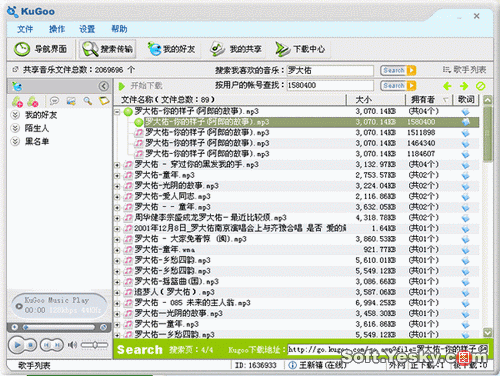The height and width of the screenshot is (376, 500).
Task: Expand the 周华健李宗盛成龙罗大佑 row
Action: point(117,218)
